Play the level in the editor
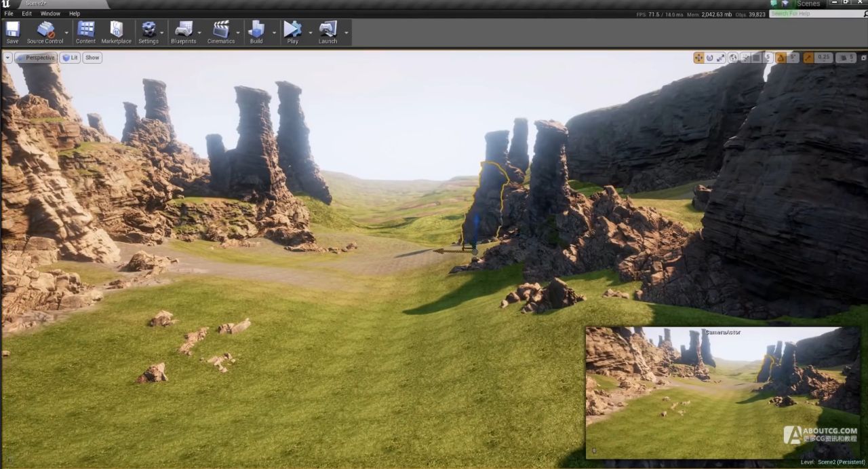The height and width of the screenshot is (469, 868). click(x=292, y=32)
